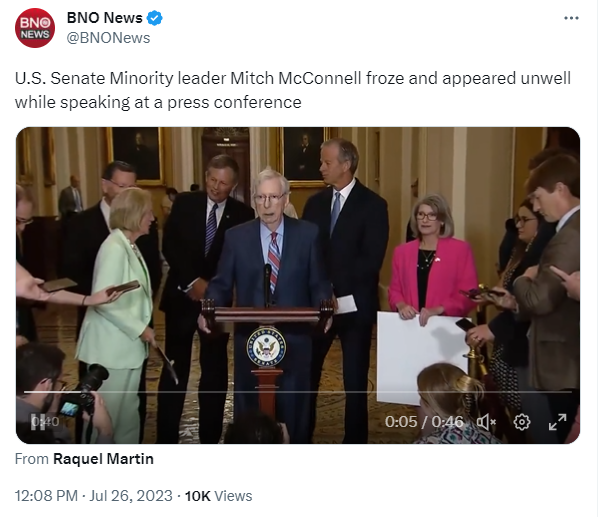Viewport: 598px width, 517px height.
Task: Click the played portion of the progress bar
Action: click(x=53, y=392)
